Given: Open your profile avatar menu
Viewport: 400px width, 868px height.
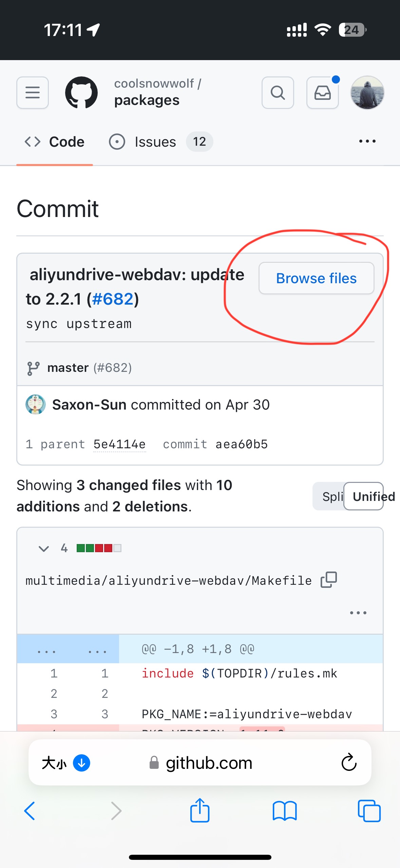Looking at the screenshot, I should pos(367,92).
